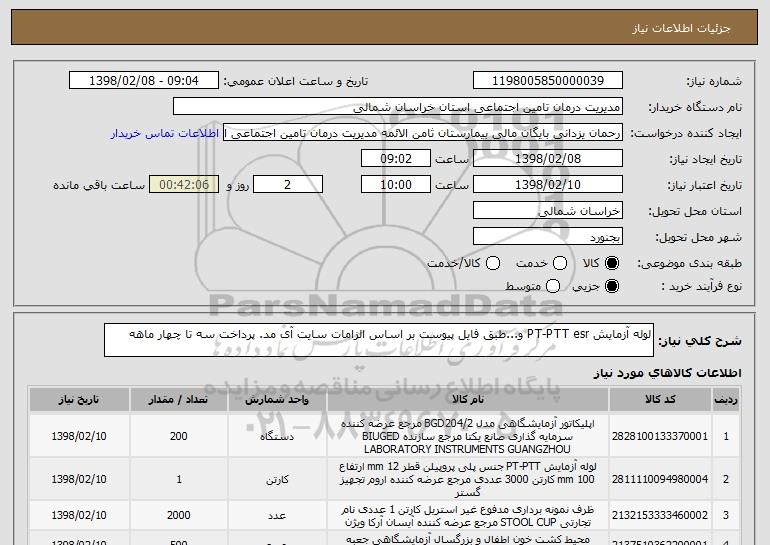This screenshot has height=545, width=770.
Task: Click the countdown timer 00:42:06
Action: [x=184, y=185]
